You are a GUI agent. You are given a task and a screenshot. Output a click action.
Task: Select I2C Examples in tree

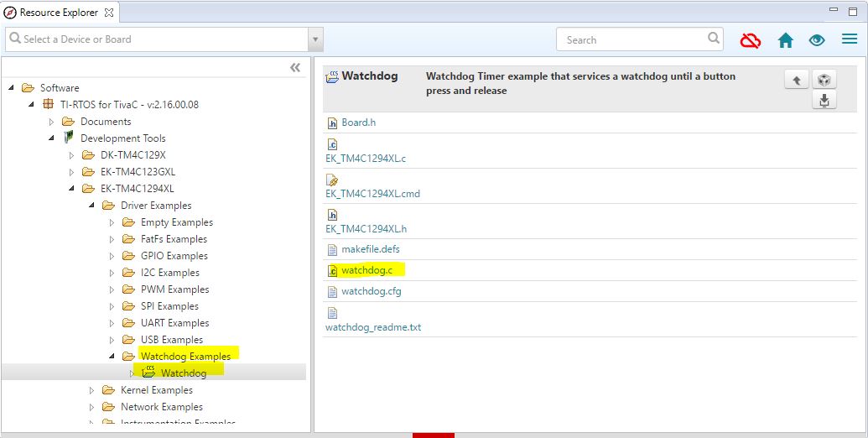170,273
